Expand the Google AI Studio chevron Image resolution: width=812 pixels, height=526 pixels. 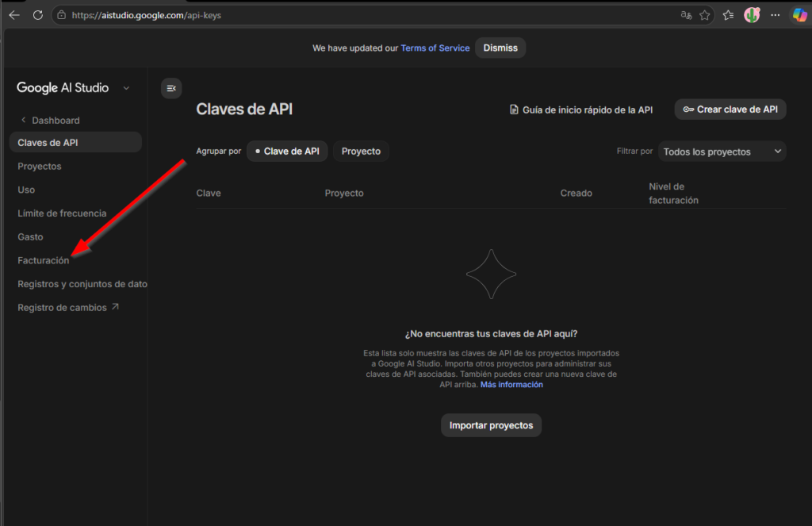click(x=126, y=88)
